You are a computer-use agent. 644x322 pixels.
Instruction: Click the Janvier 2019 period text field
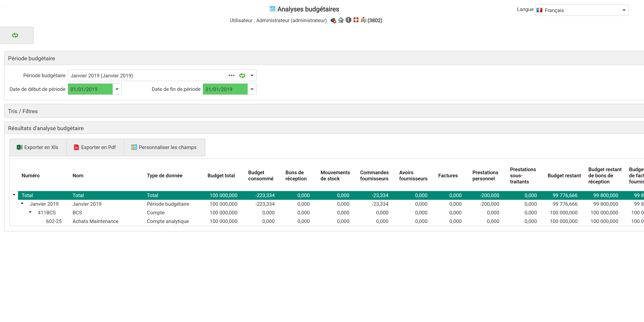(x=147, y=75)
